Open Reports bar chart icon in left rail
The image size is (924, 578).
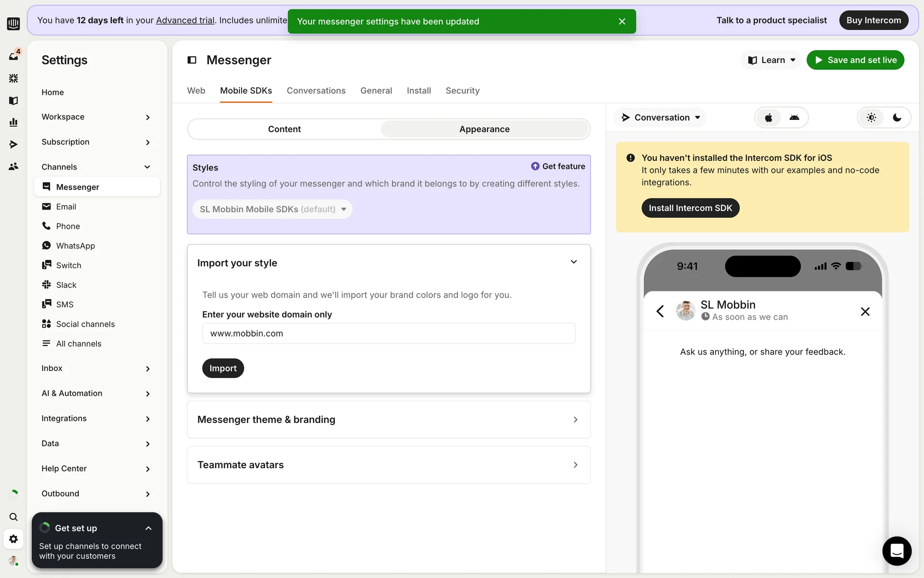tap(13, 122)
